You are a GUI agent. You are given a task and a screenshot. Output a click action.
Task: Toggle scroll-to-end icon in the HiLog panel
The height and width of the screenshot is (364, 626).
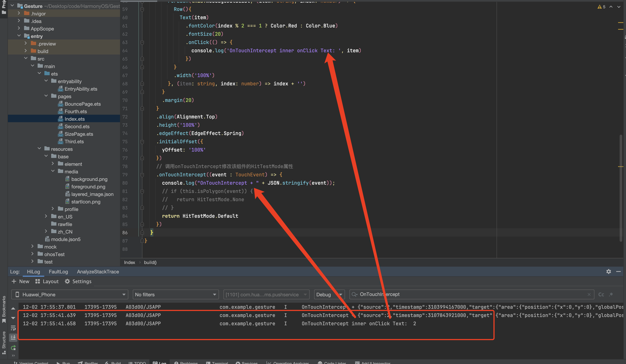[x=13, y=337]
